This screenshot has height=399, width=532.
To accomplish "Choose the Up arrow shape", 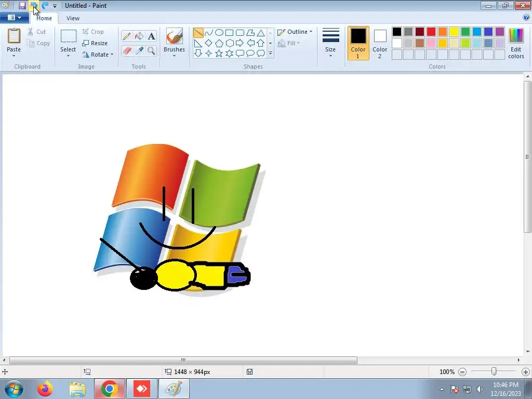I will coord(261,43).
